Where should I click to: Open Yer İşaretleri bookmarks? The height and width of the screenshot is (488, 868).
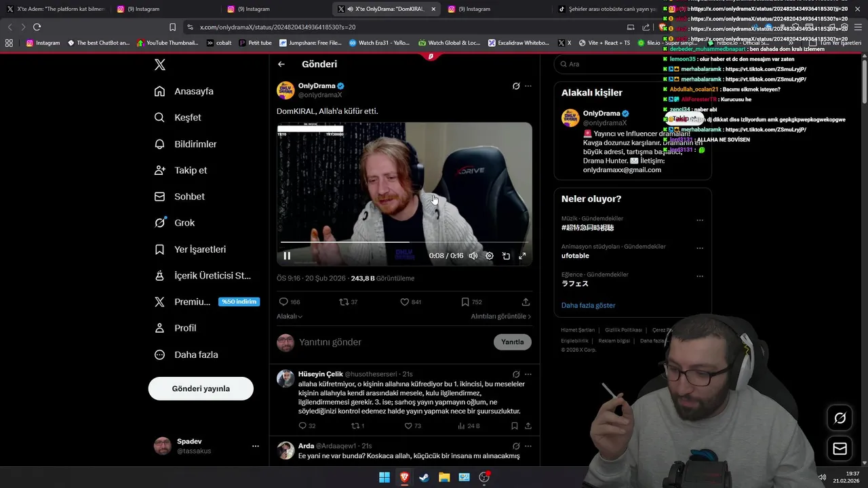click(x=190, y=249)
